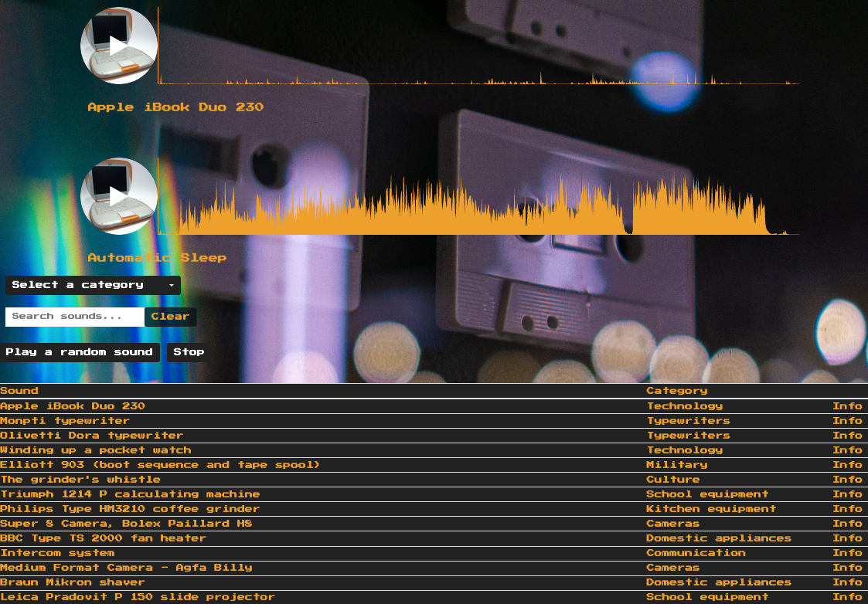
Task: Select Winding up a pocket watch
Action: tap(96, 450)
